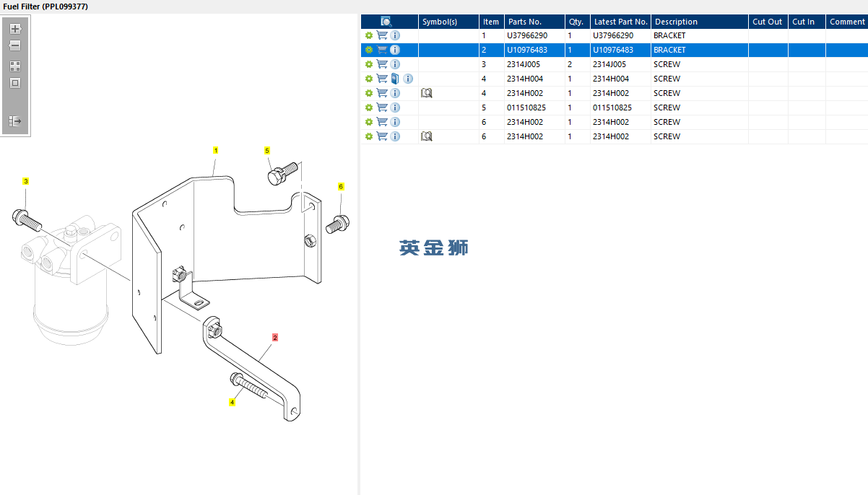Select the row with part 011510825

pos(615,108)
